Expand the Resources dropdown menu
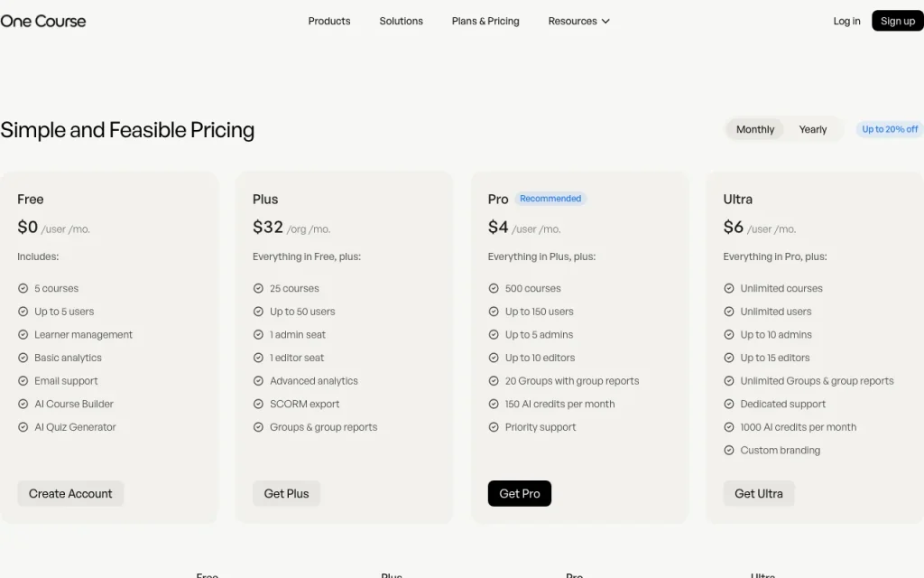924x578 pixels. click(x=578, y=22)
